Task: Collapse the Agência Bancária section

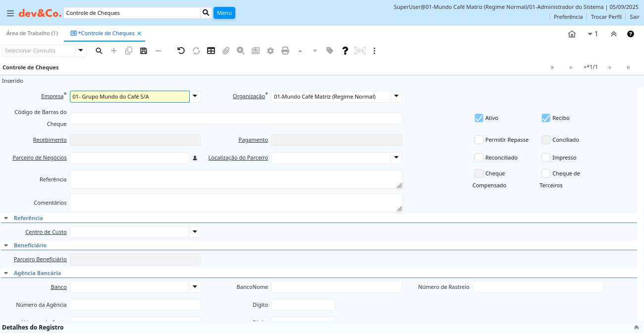Action: (x=6, y=273)
